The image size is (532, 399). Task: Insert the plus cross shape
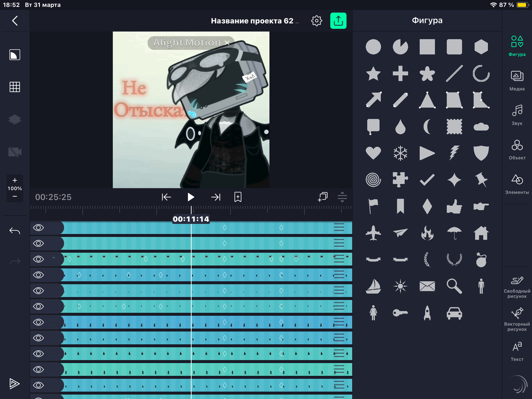click(x=400, y=74)
